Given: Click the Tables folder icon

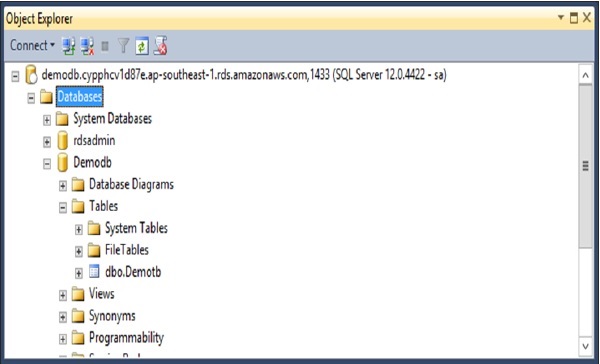Looking at the screenshot, I should click(78, 206).
